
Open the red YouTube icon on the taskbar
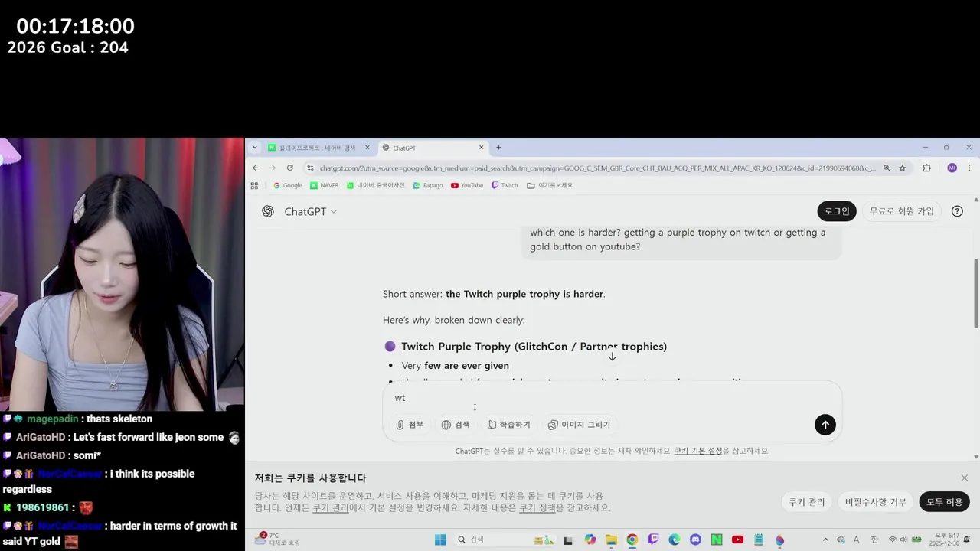(x=737, y=540)
